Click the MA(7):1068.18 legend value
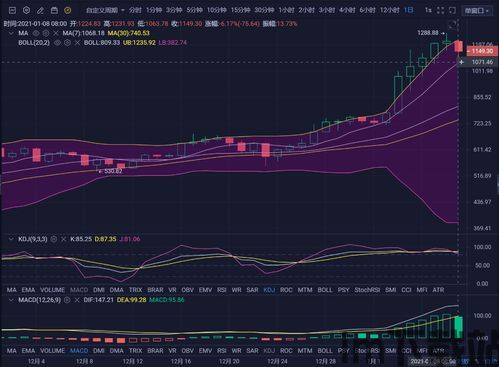Screen dimensions: 499x367 (83, 33)
